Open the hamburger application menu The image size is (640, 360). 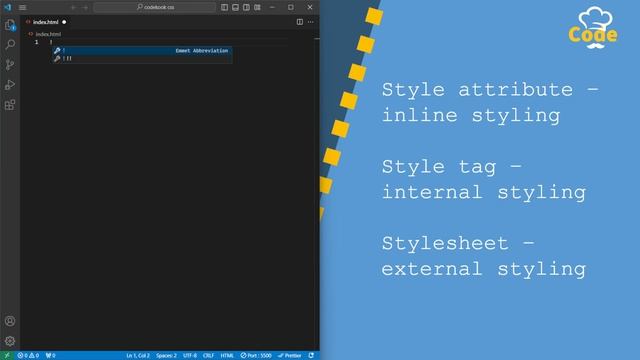(x=22, y=7)
